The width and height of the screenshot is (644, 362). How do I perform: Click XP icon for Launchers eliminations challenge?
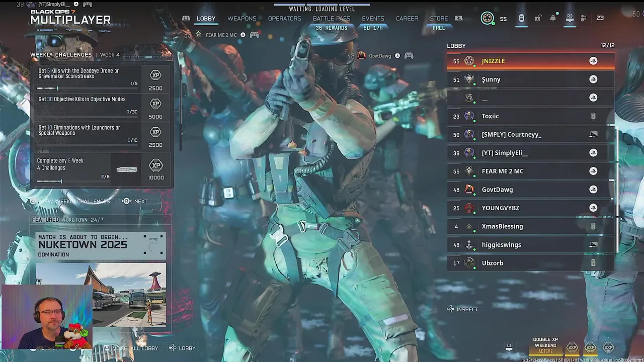155,132
